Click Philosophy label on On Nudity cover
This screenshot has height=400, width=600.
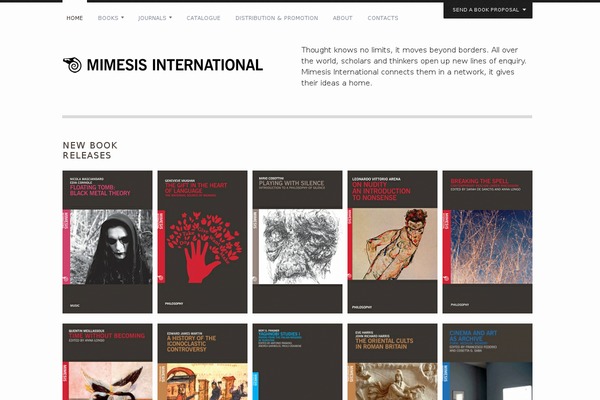pyautogui.click(x=362, y=307)
